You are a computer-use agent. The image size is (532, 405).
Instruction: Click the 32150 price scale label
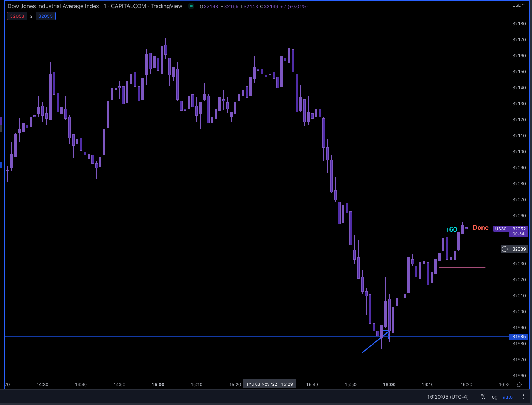point(519,72)
